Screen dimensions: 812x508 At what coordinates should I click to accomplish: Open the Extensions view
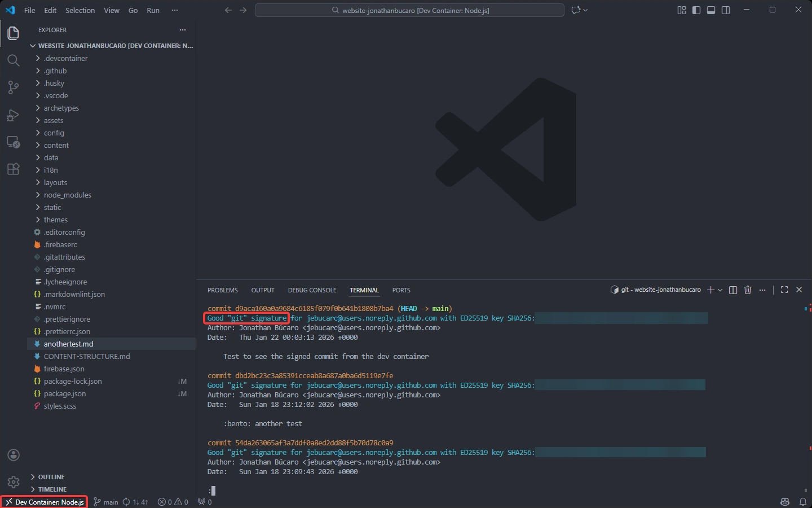[x=13, y=169]
